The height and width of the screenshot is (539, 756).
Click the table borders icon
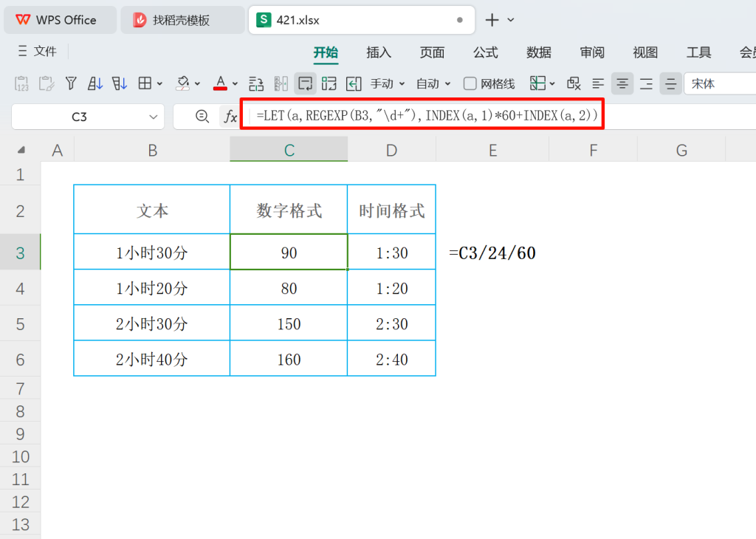(x=145, y=83)
